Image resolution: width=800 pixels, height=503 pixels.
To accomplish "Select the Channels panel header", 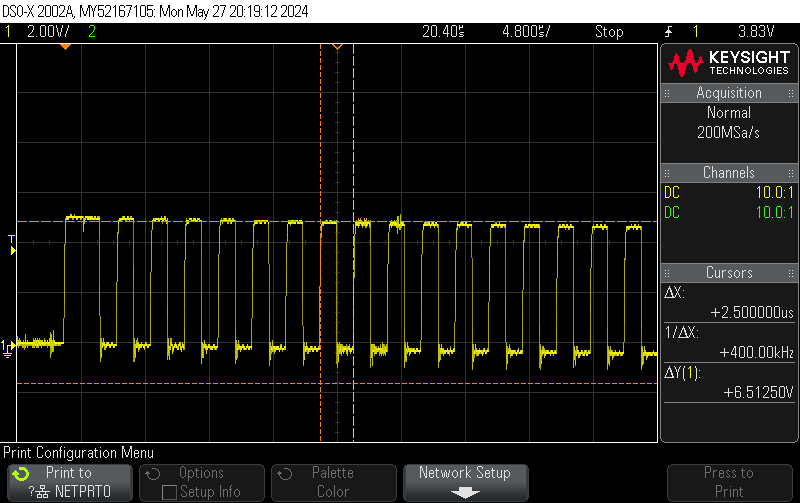I will pyautogui.click(x=729, y=172).
